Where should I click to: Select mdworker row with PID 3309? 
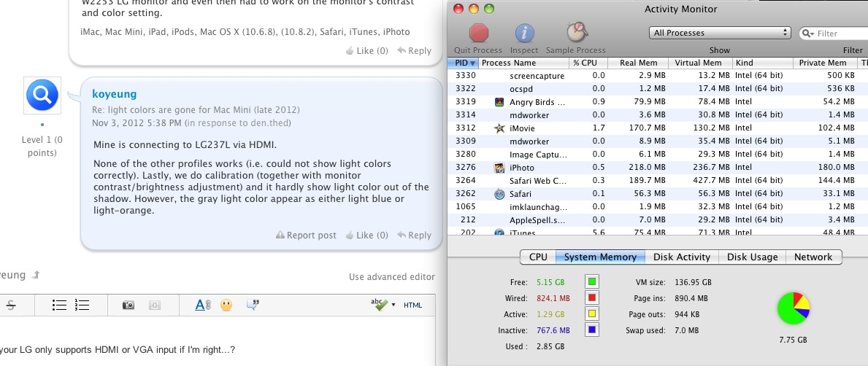[658, 141]
